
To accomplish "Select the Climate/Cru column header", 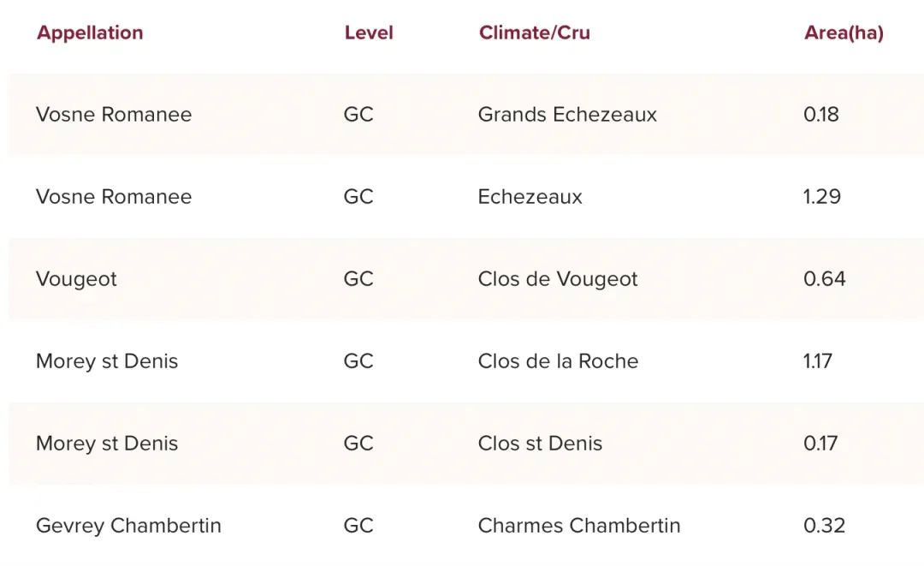I will (534, 33).
